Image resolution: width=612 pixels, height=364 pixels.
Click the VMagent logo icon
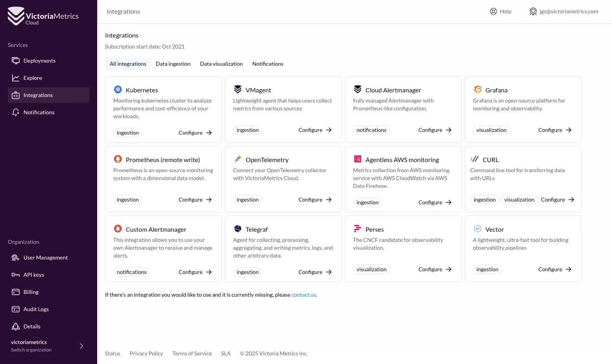coord(238,89)
